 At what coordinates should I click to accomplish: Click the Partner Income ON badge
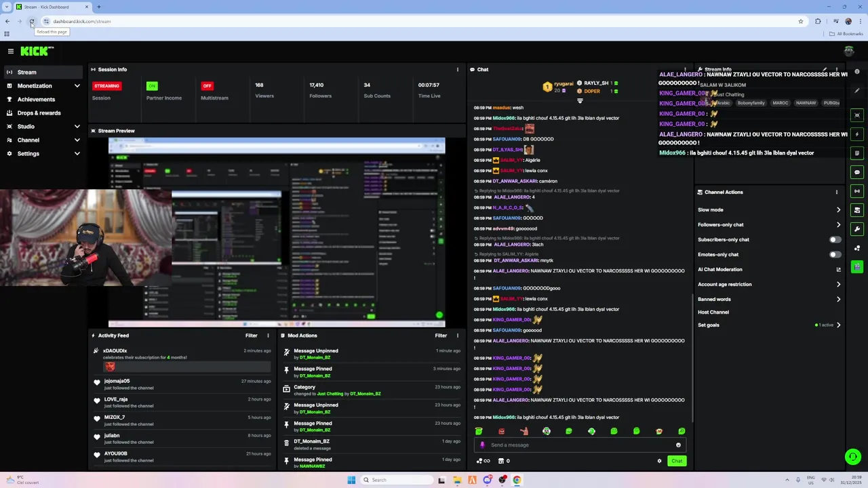point(152,86)
